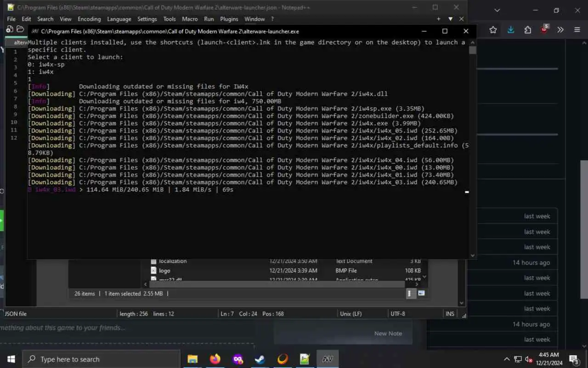Screen dimensions: 588x368
Task: Click the purple masked icon on taskbar
Action: pos(237,359)
